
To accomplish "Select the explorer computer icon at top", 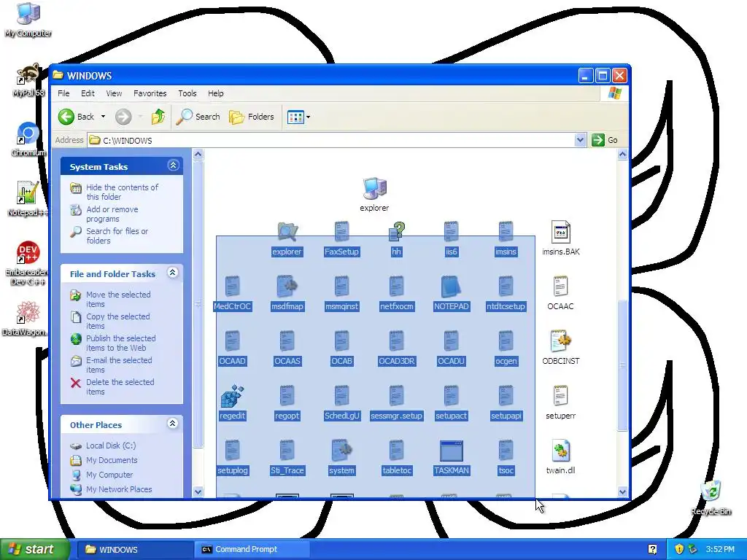I will tap(374, 189).
